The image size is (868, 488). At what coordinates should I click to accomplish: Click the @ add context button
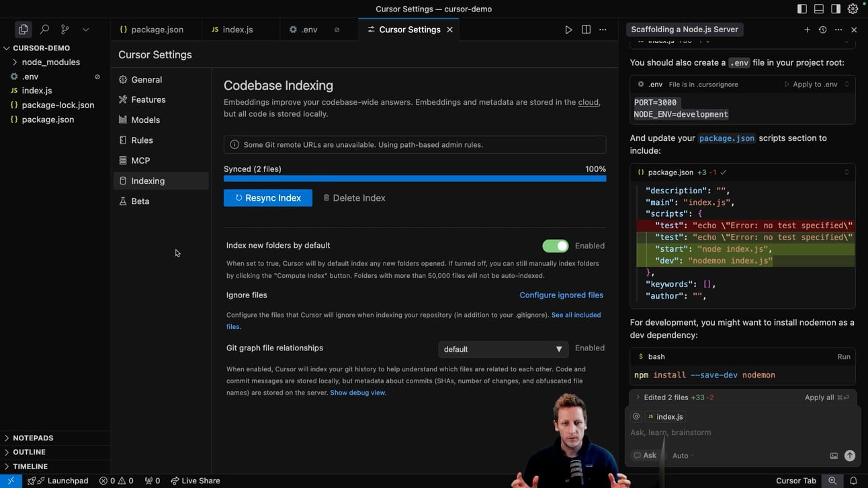click(636, 416)
